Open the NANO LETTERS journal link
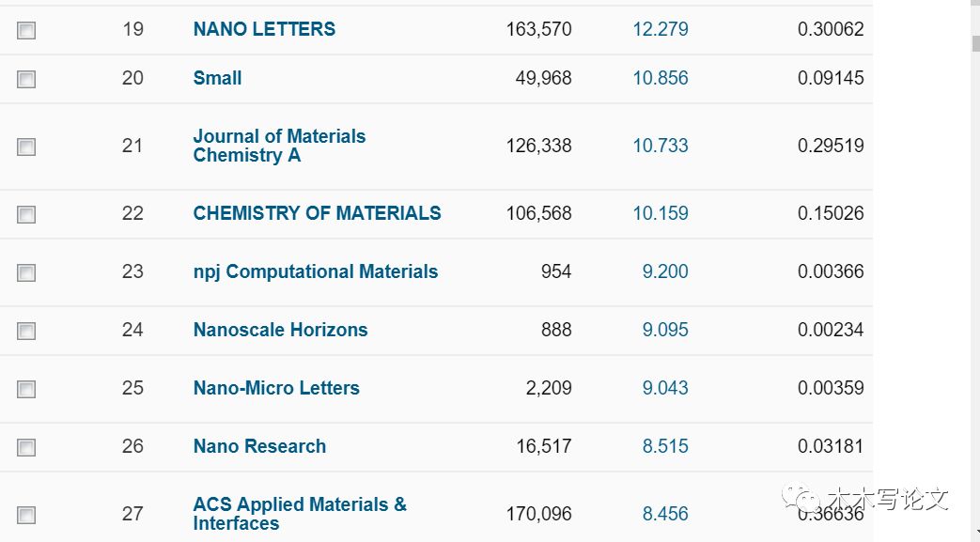This screenshot has height=542, width=980. tap(264, 29)
